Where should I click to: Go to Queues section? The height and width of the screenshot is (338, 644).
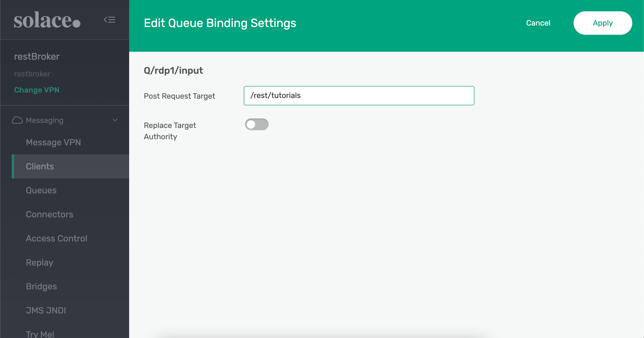[x=41, y=190]
